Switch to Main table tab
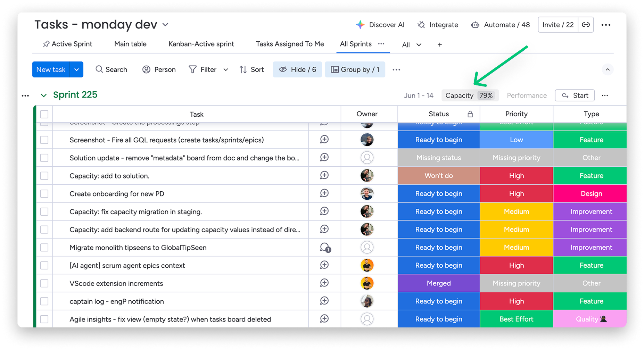Image resolution: width=644 pixels, height=350 pixels. tap(130, 44)
